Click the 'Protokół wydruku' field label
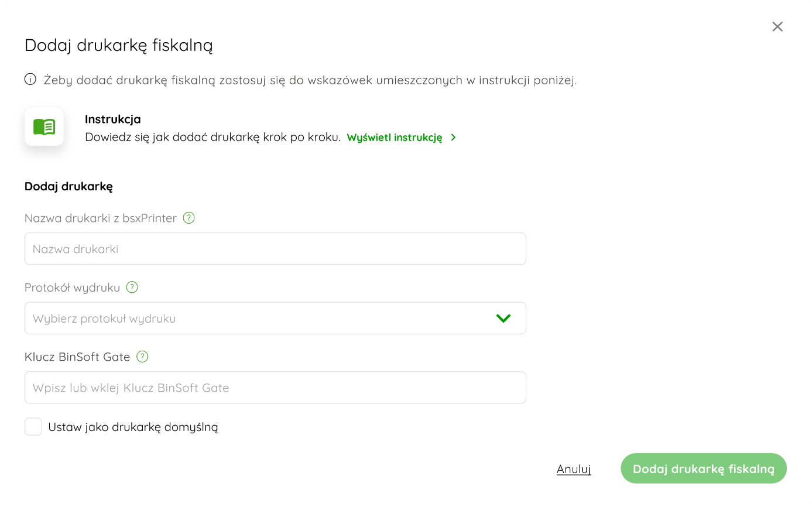Screen dimensions: 812x510 (x=72, y=287)
